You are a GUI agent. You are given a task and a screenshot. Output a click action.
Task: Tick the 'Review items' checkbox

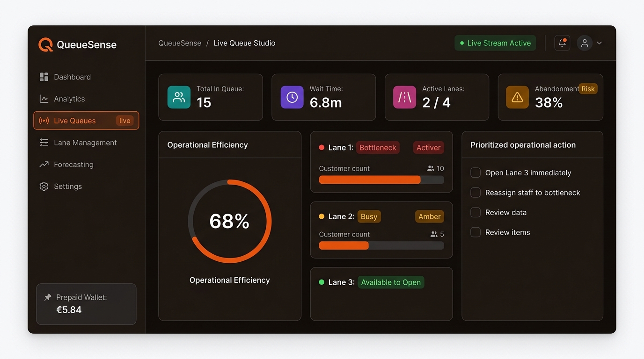(476, 232)
